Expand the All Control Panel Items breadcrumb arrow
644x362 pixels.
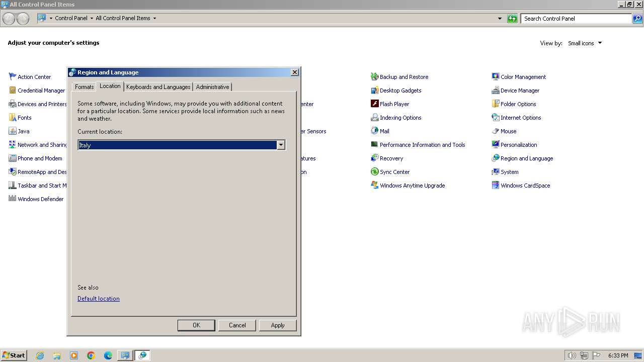click(x=154, y=18)
